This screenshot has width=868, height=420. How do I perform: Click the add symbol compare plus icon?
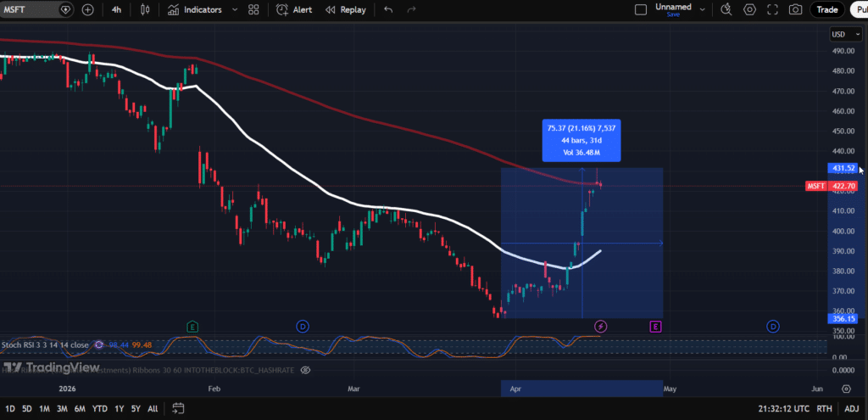click(88, 10)
